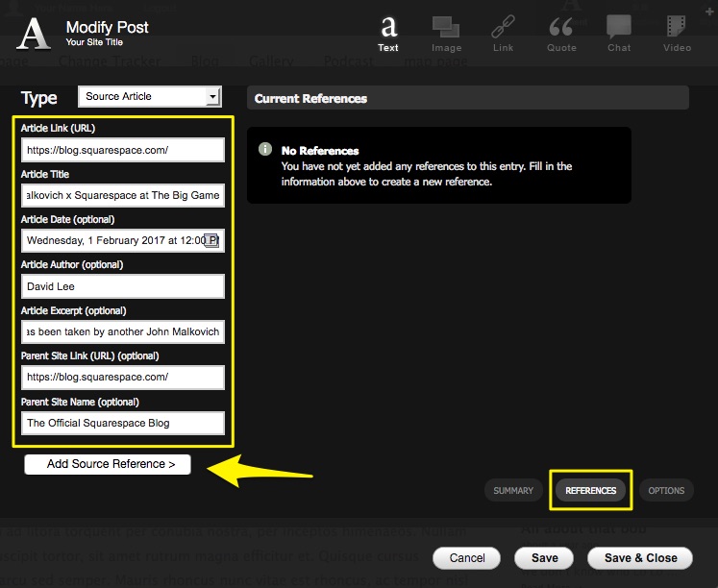
Task: Open the Article Date picker control
Action: pyautogui.click(x=213, y=241)
